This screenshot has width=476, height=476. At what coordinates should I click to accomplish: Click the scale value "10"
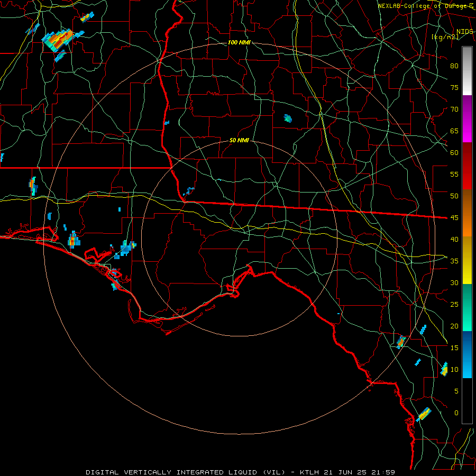[454, 370]
